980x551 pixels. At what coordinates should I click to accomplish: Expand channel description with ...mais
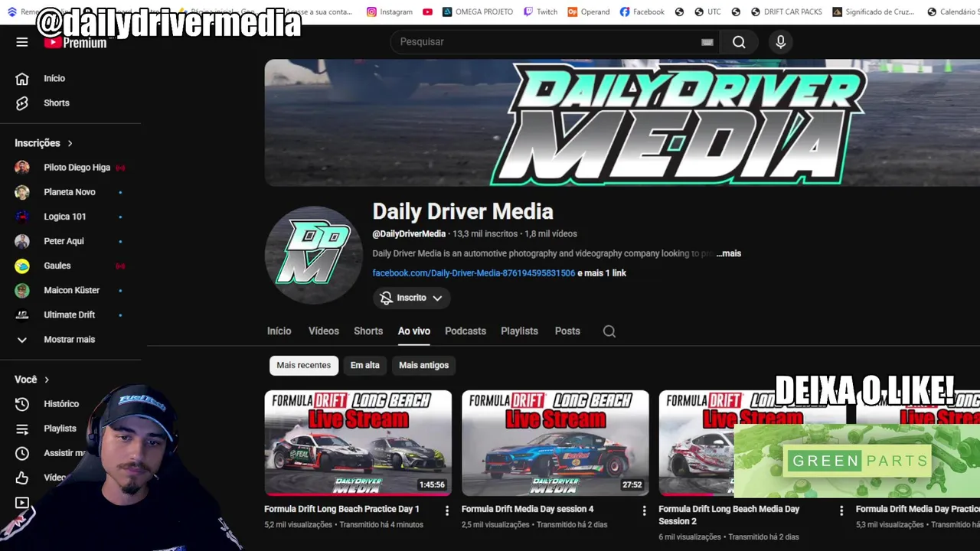point(728,253)
